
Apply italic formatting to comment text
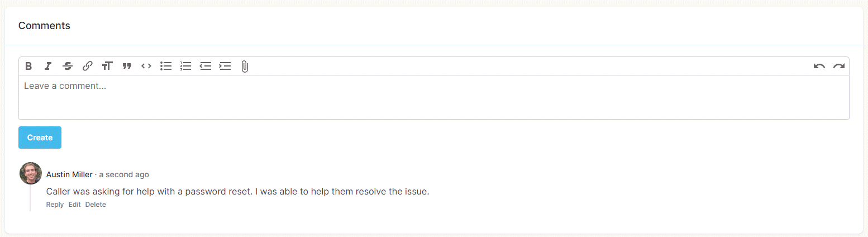(x=48, y=66)
